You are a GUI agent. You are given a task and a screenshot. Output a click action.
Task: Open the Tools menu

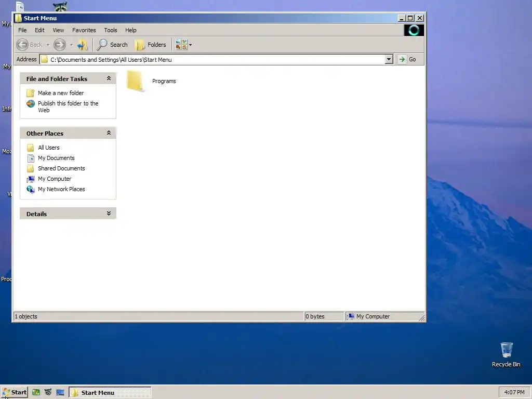click(111, 30)
